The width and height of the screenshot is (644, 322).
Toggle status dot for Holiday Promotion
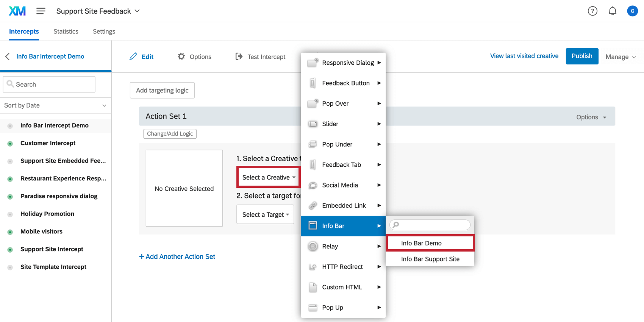tap(10, 214)
